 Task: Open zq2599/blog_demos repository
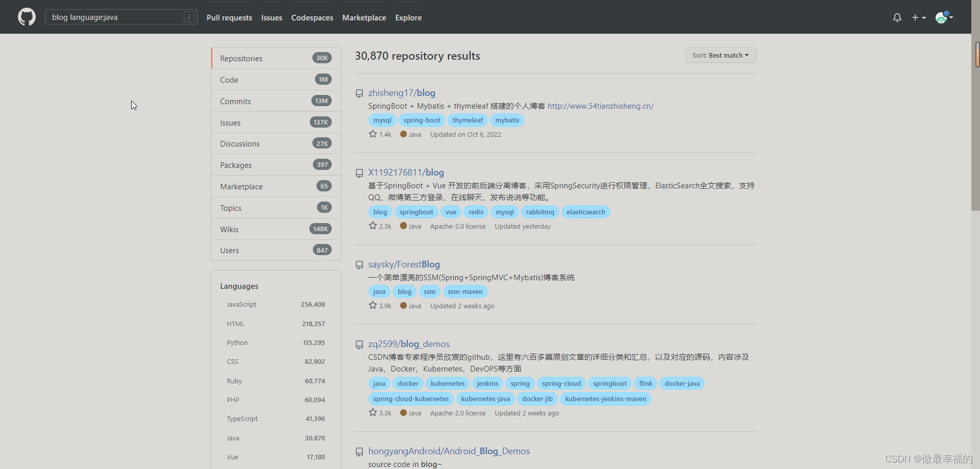pyautogui.click(x=409, y=344)
